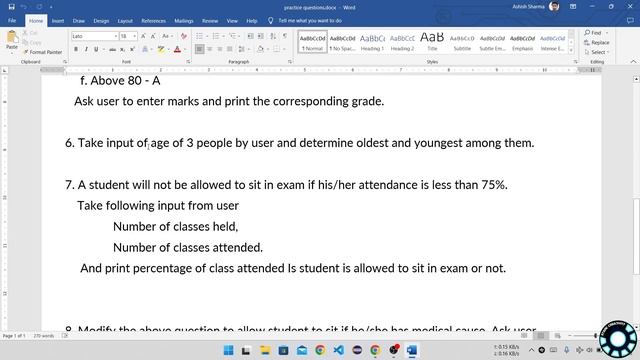Open the Multilevel List dropdown
This screenshot has height=360, width=640.
coord(239,36)
